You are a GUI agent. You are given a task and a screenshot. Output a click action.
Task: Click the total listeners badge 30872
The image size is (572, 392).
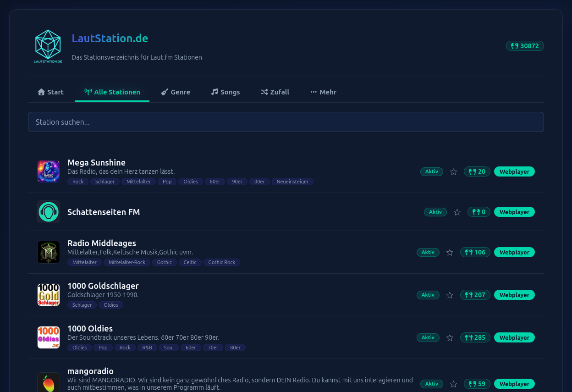pos(525,46)
